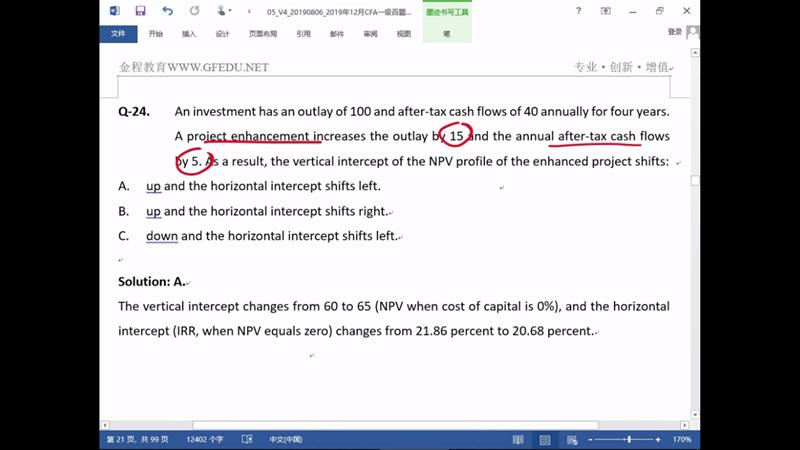Viewport: 800px width, 450px height.
Task: Open the 笔 (Pens) ink tools tab
Action: tap(446, 34)
